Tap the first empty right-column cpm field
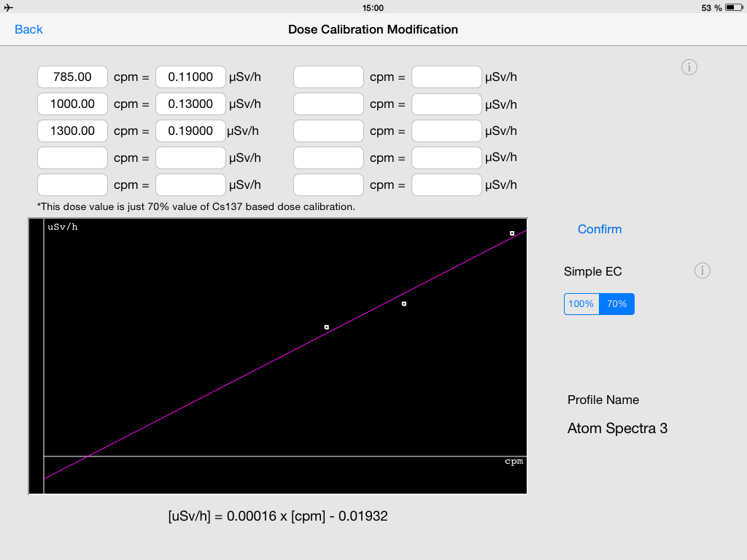Screen dimensions: 747x560 click(328, 77)
